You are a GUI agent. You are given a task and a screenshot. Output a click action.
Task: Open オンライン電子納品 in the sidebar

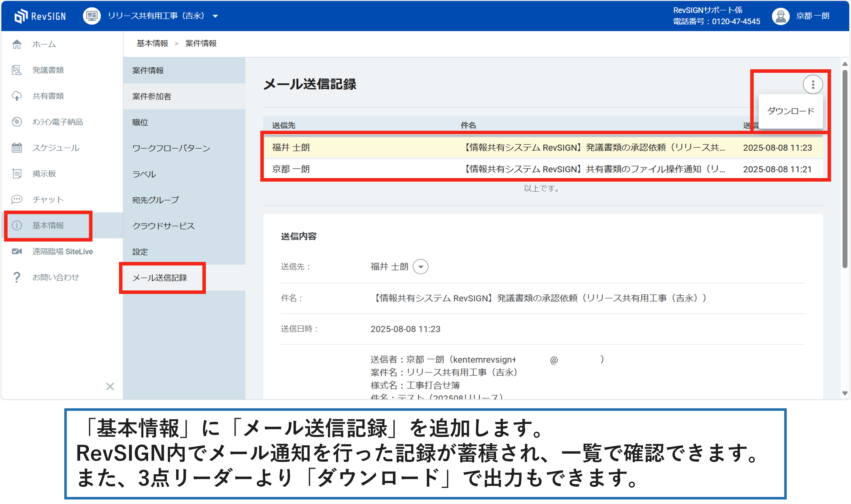[57, 122]
